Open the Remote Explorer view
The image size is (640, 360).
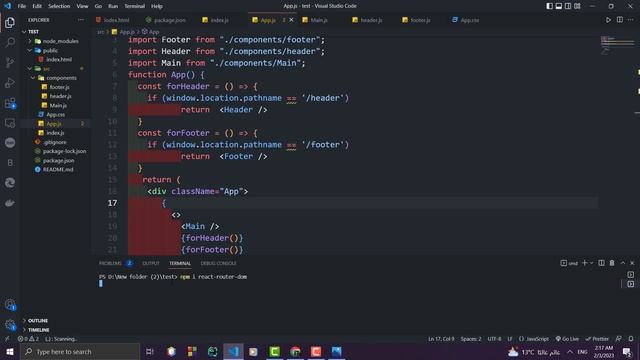pos(10,123)
